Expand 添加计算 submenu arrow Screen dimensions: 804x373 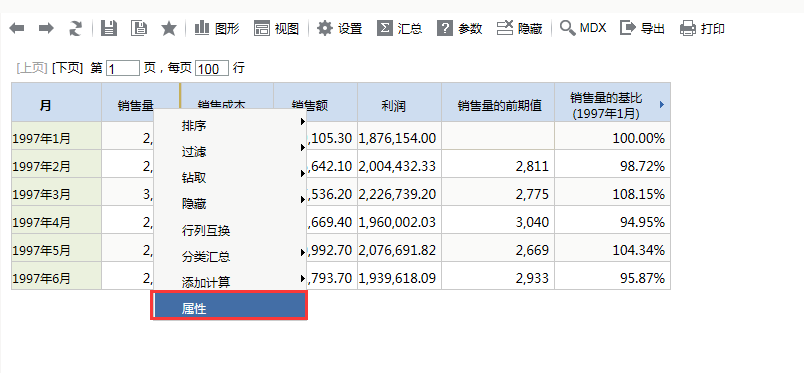pyautogui.click(x=303, y=279)
